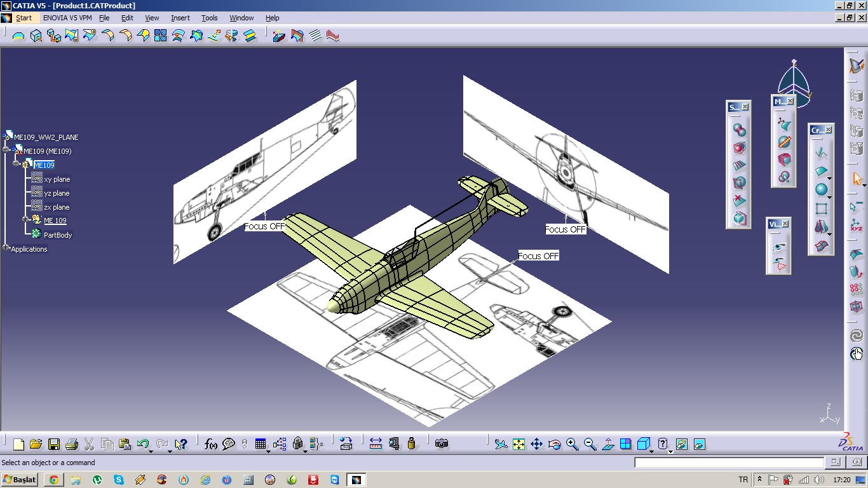Click the weight measure inertia icon
Screen dimensions: 868x488
click(x=411, y=444)
